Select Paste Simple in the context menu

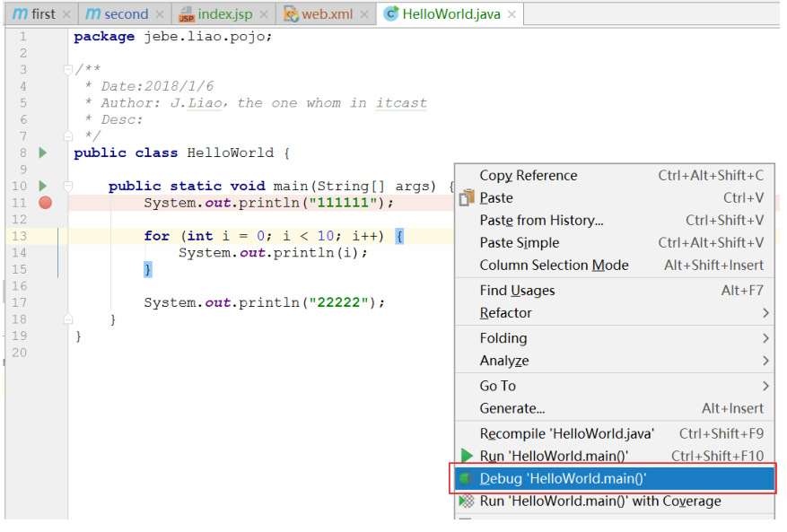(x=615, y=243)
